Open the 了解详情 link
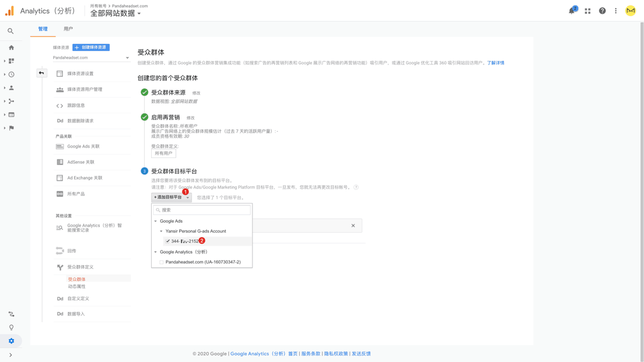 pos(495,63)
